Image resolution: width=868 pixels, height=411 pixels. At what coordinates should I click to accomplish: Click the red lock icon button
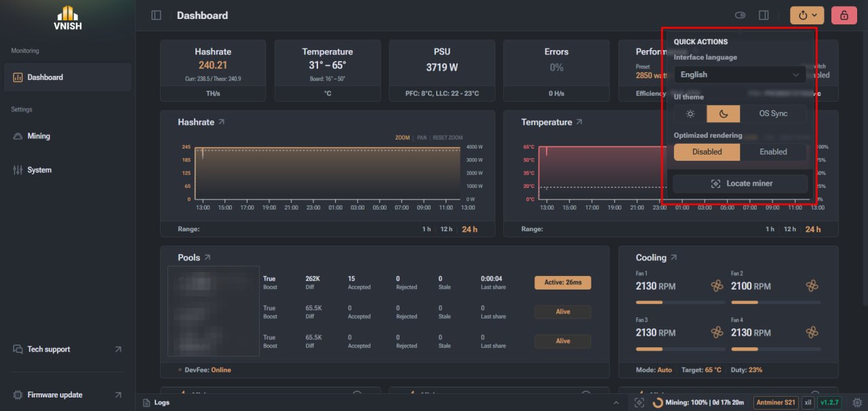click(x=844, y=15)
